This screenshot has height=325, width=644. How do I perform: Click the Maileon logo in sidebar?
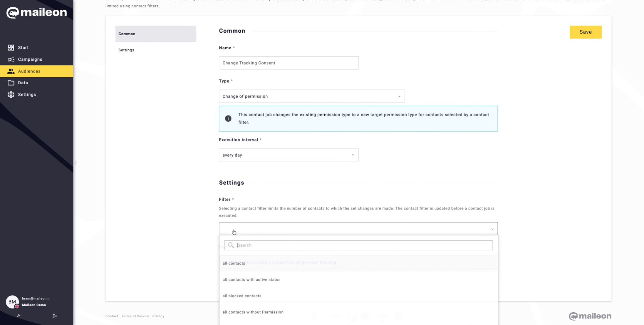tap(37, 13)
